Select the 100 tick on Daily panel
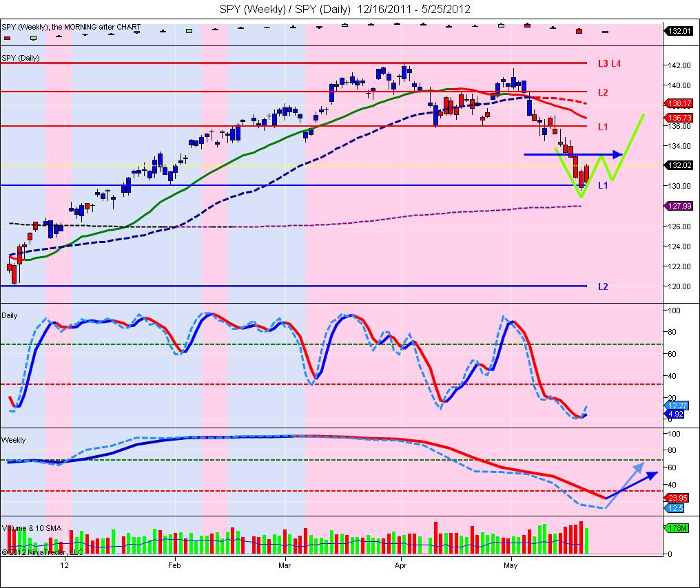 click(x=674, y=311)
